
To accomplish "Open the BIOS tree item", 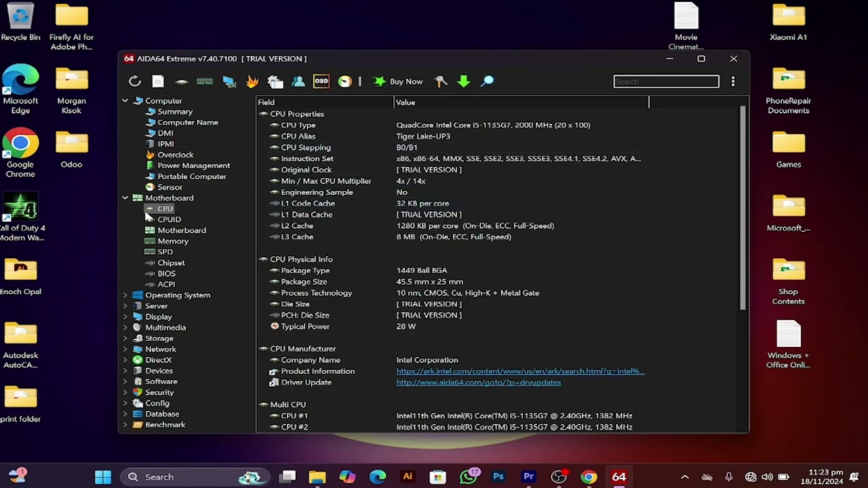I will 166,274.
